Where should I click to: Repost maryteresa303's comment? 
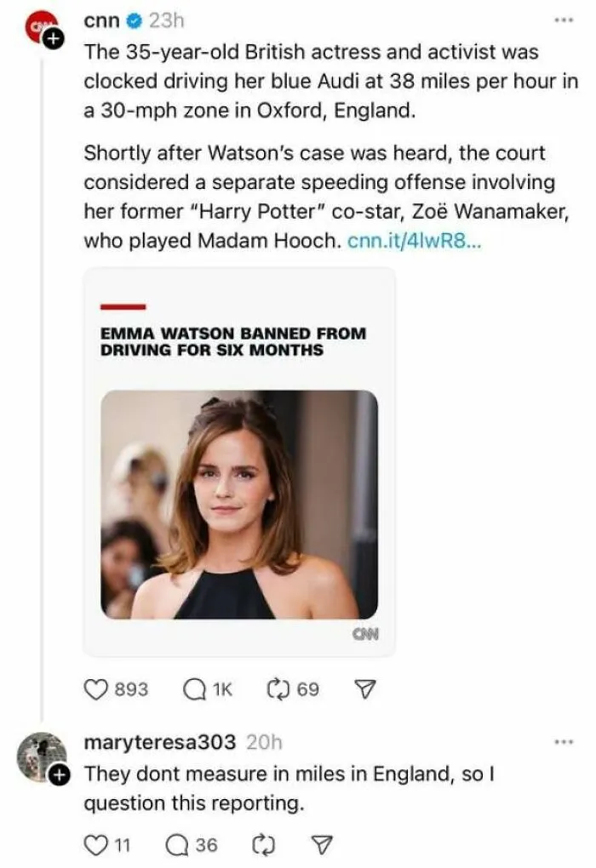[263, 845]
